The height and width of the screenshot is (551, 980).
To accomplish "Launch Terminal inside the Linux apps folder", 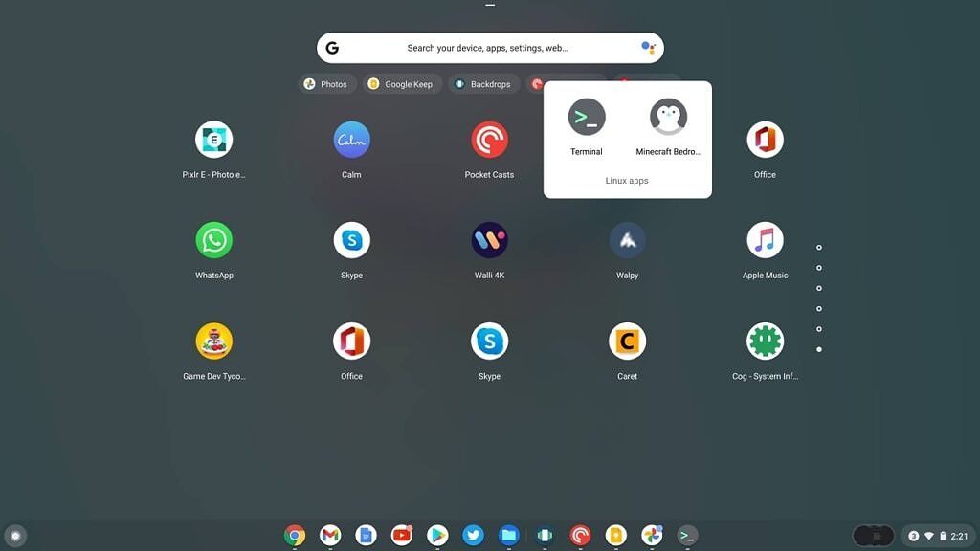I will coord(587,118).
